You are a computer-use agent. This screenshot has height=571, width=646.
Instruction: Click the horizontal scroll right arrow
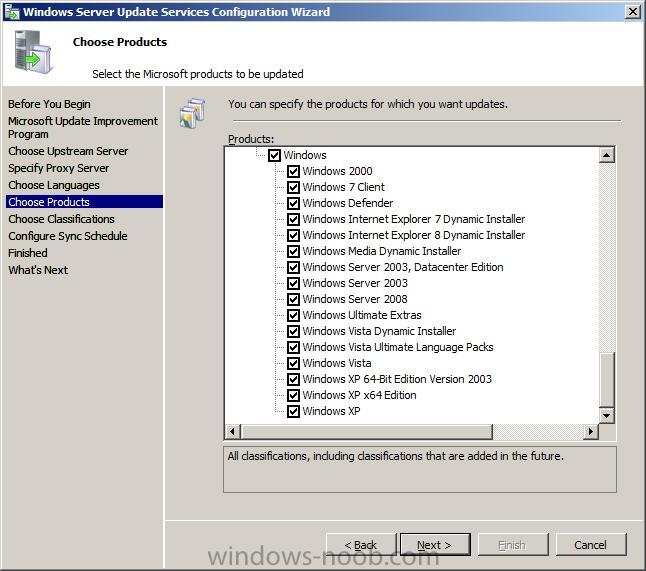pos(591,431)
